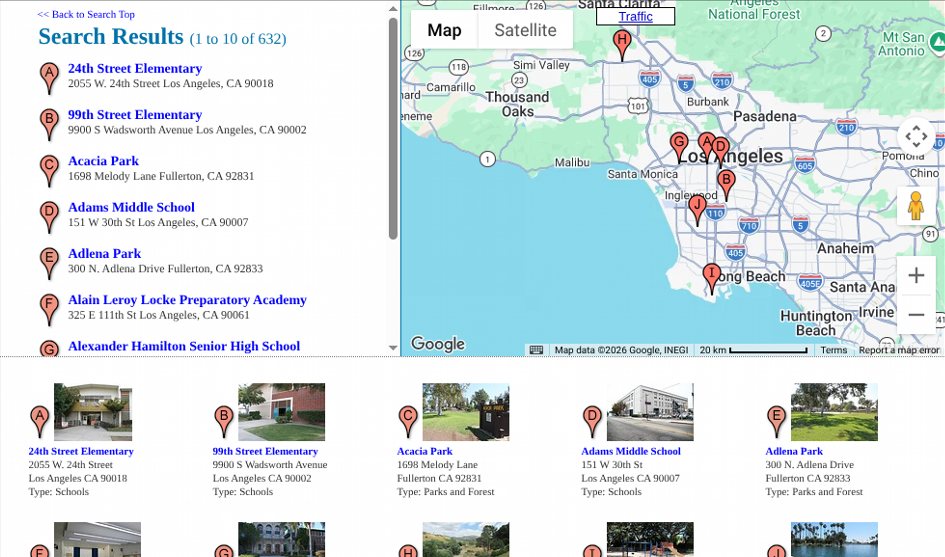Click the Google logo on map

(438, 344)
